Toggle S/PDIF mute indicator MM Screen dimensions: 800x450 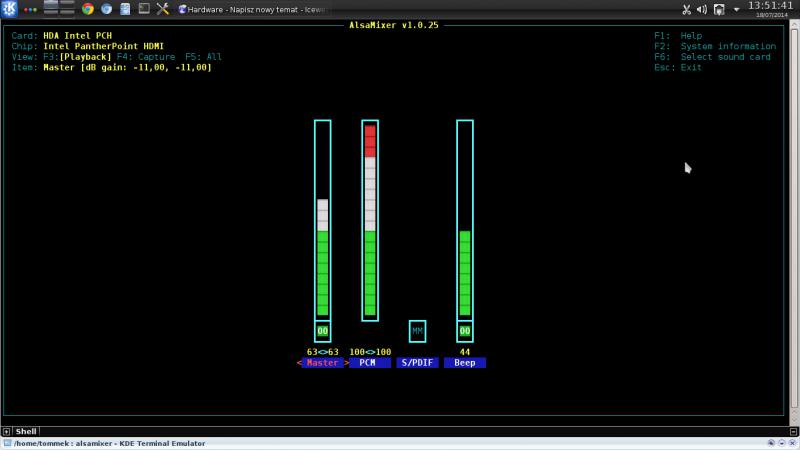[417, 331]
